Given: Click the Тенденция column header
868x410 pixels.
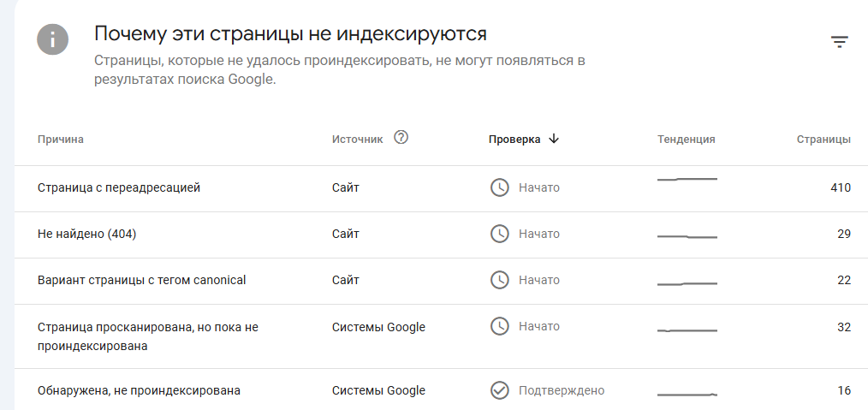Looking at the screenshot, I should point(686,140).
